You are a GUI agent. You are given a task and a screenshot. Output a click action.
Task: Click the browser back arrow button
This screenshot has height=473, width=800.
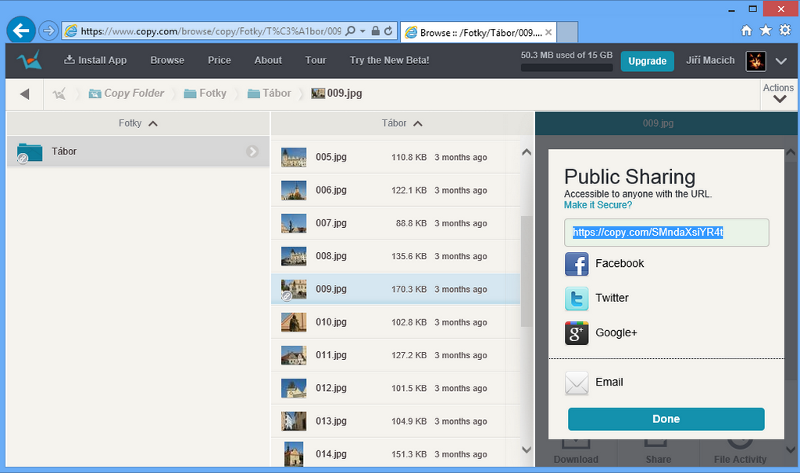(x=20, y=30)
